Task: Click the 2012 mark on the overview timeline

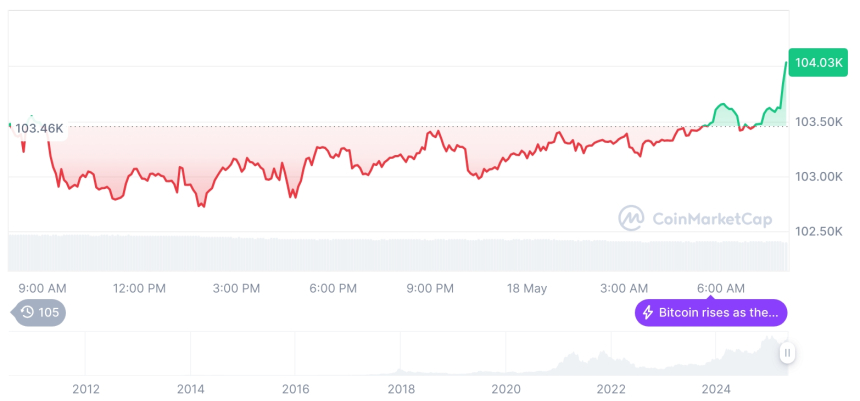Action: coord(85,389)
